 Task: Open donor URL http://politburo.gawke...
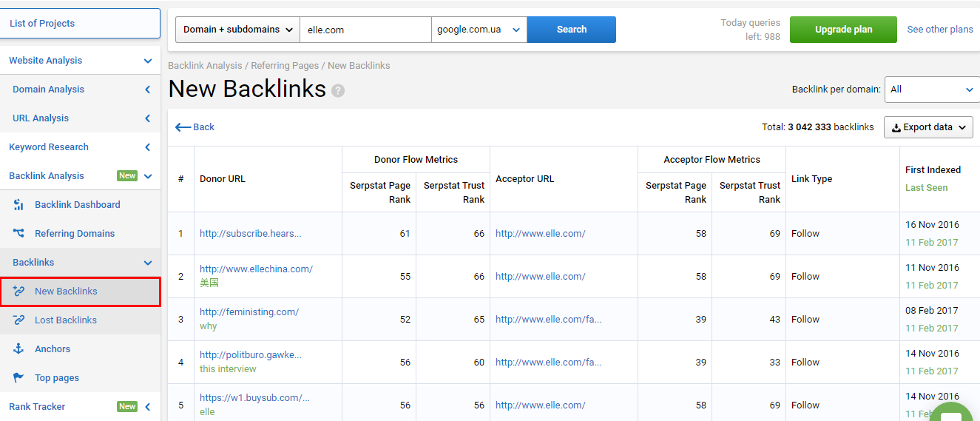251,355
